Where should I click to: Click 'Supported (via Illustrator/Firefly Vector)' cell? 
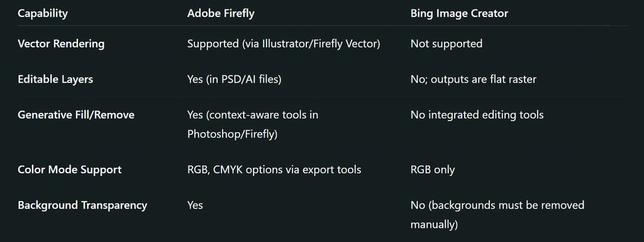(284, 43)
